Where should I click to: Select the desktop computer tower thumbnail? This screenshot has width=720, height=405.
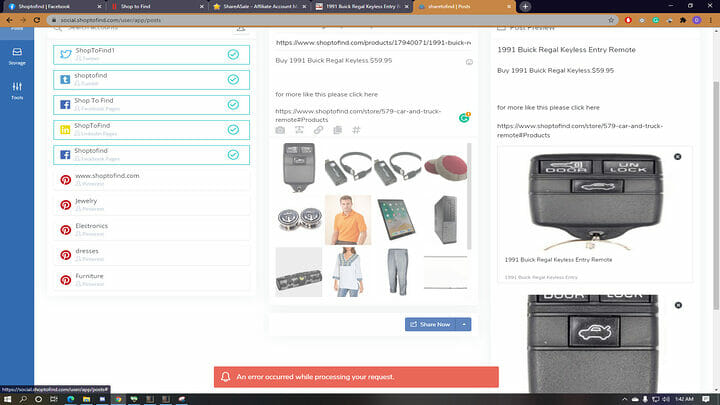[445, 220]
